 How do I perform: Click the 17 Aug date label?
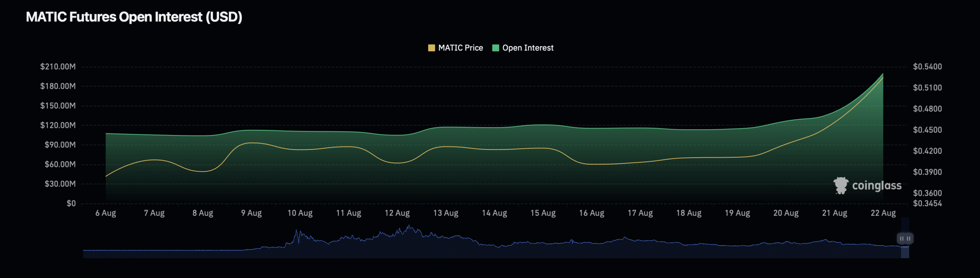point(640,213)
